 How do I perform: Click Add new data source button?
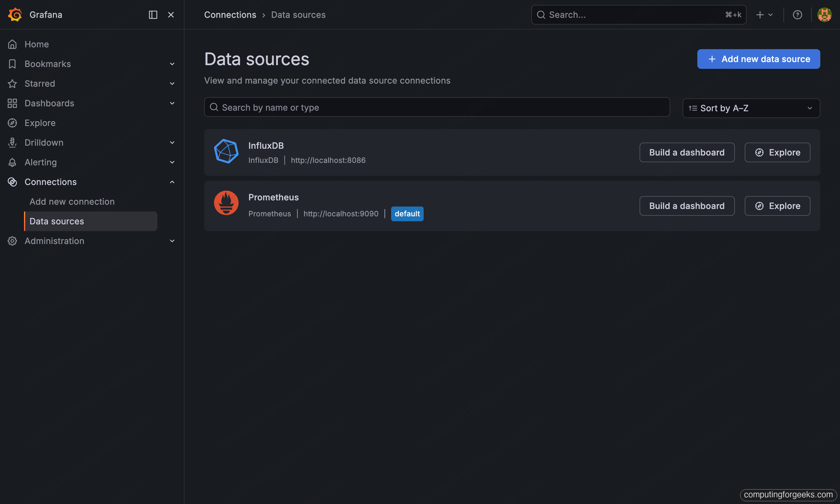[759, 59]
